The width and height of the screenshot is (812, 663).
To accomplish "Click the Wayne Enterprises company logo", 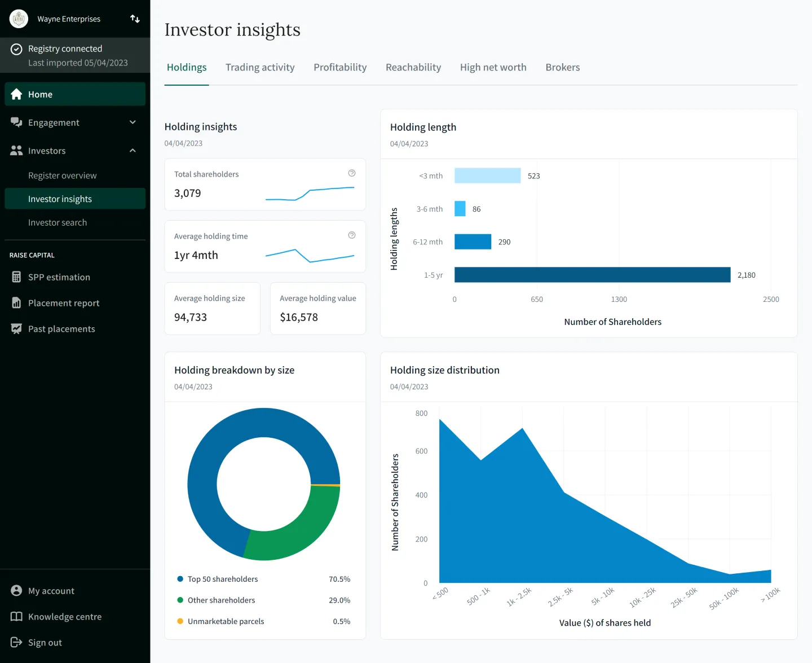I will point(19,19).
